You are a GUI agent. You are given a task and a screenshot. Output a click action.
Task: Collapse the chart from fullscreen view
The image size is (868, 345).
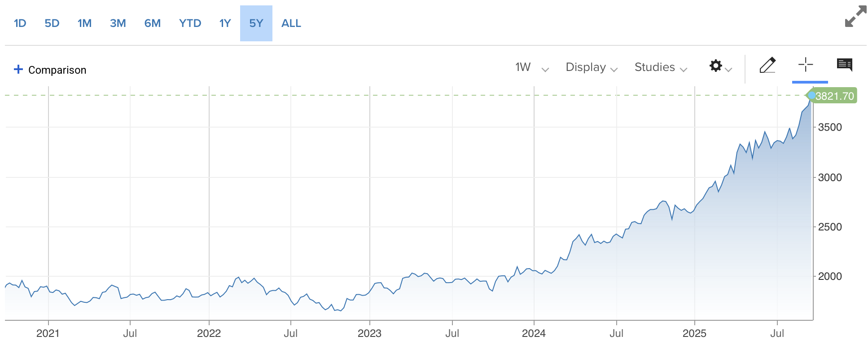coord(855,17)
